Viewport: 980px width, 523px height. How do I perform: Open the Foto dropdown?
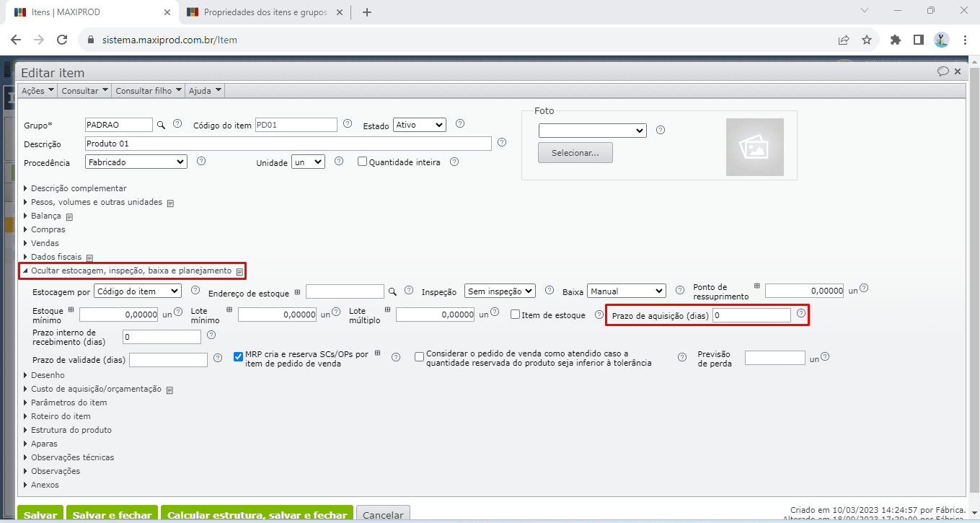pos(592,131)
